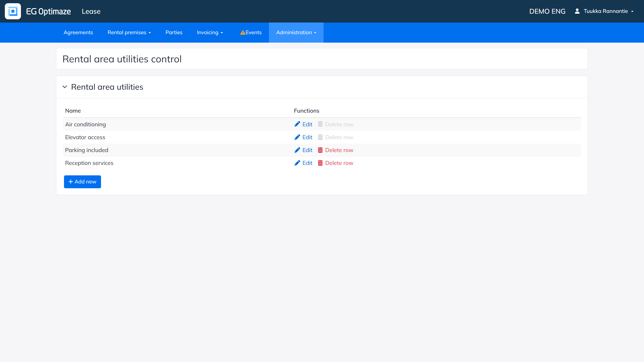Edit the Air conditioning utility
The height and width of the screenshot is (362, 644).
click(303, 124)
